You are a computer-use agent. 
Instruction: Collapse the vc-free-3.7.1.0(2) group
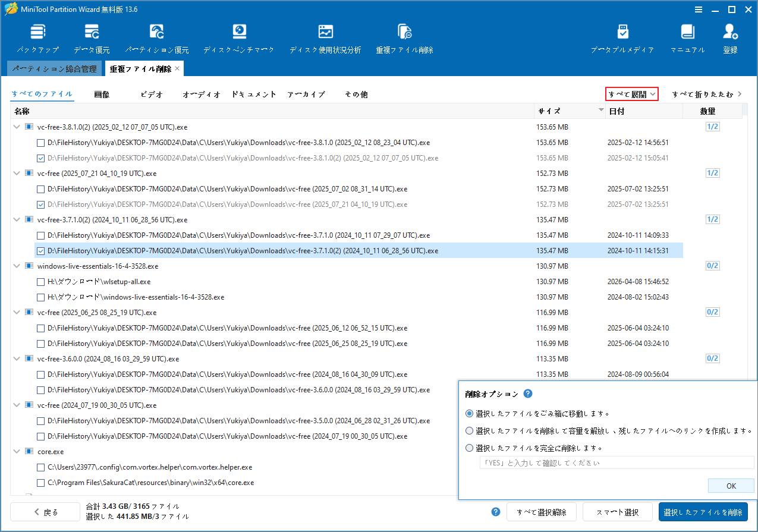(17, 219)
